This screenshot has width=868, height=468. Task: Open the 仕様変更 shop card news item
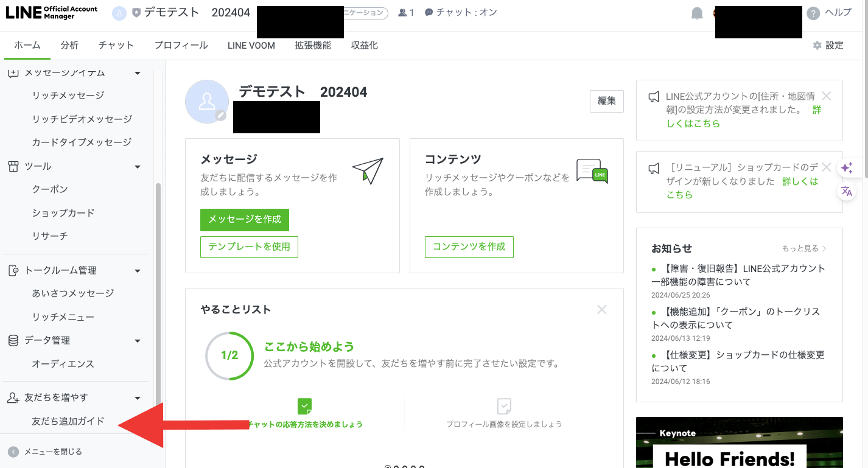pos(738,361)
